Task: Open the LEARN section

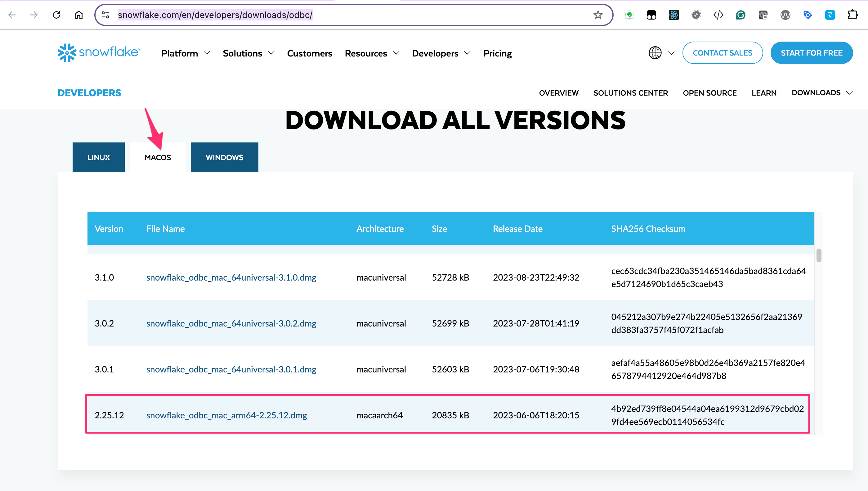Action: 764,93
